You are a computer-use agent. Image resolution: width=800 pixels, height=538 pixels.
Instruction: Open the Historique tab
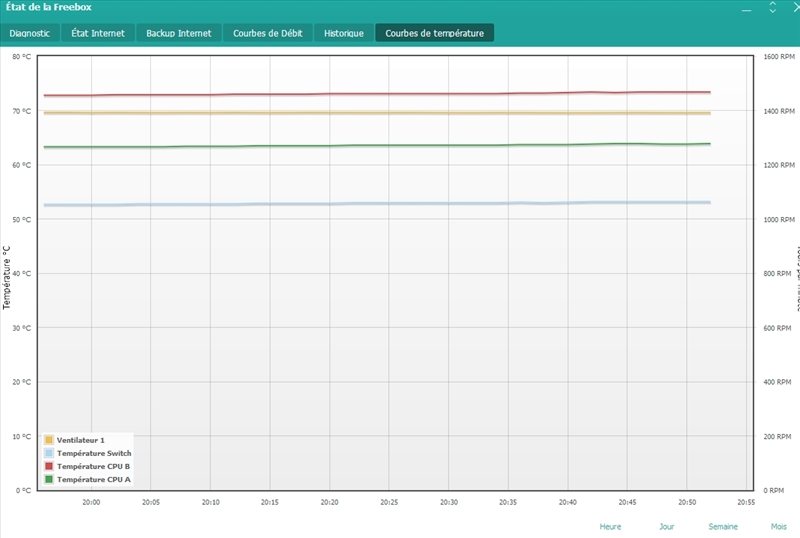(343, 33)
